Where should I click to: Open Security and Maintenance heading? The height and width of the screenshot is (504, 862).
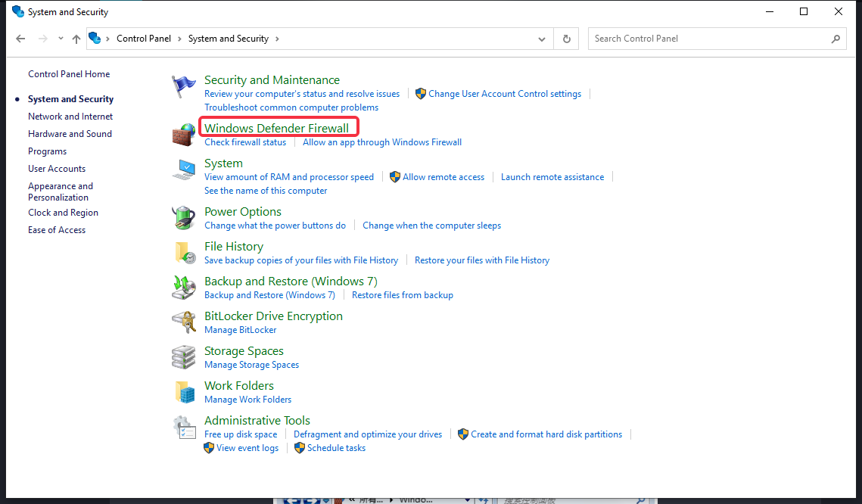[272, 80]
